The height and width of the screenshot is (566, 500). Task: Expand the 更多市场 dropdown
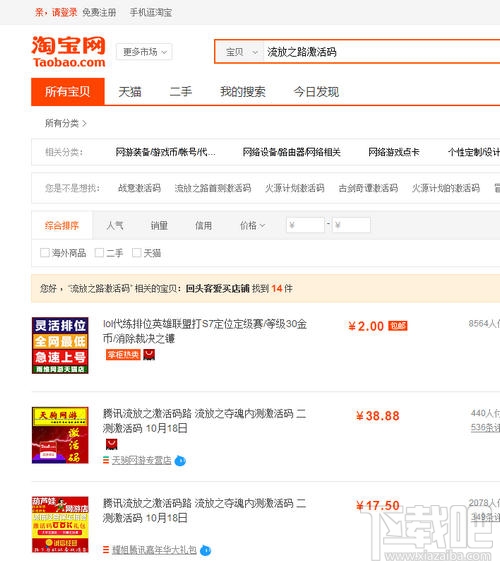144,52
